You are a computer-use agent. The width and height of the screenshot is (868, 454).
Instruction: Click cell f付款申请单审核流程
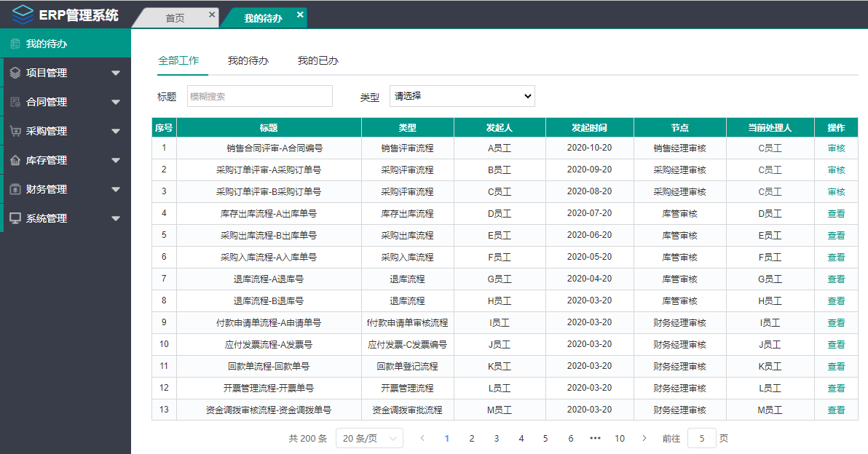pos(408,323)
